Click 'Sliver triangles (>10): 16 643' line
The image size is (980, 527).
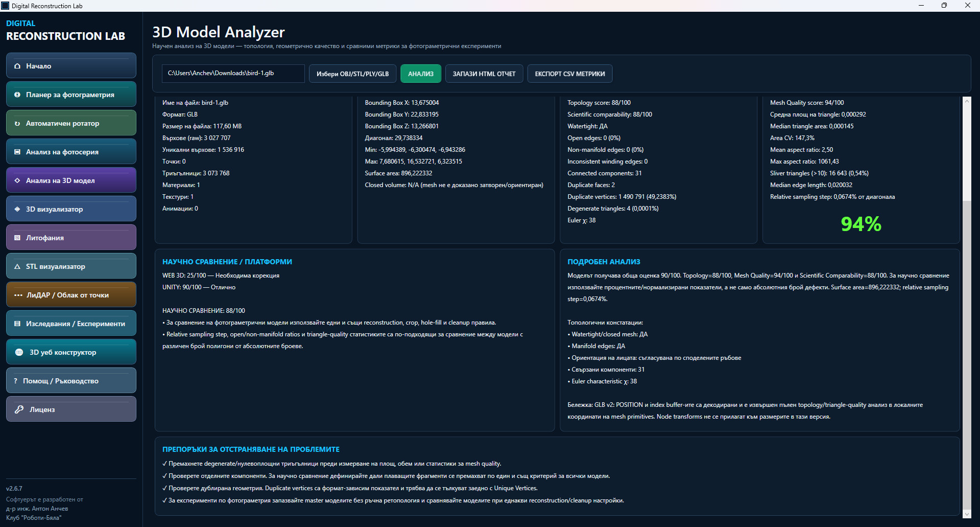coord(819,173)
